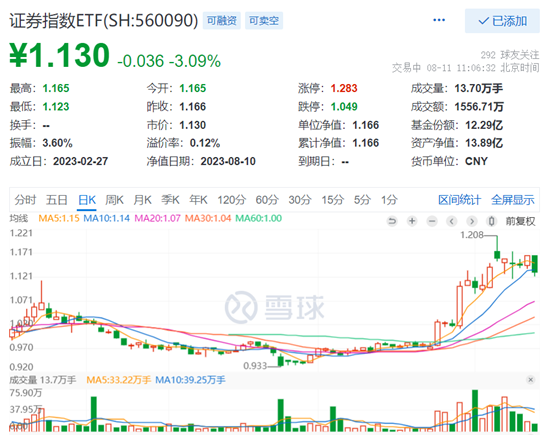Click the MA5:1.15 moving average label
554x435 pixels.
coord(59,218)
